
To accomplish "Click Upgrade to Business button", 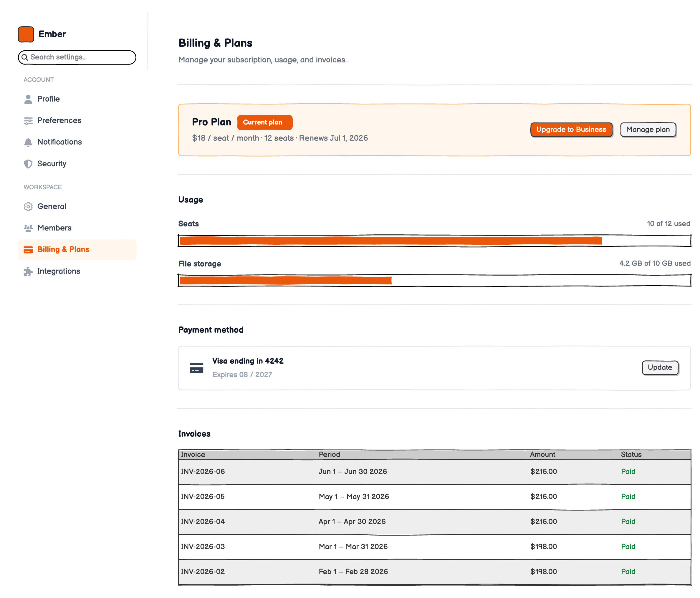I will 571,130.
